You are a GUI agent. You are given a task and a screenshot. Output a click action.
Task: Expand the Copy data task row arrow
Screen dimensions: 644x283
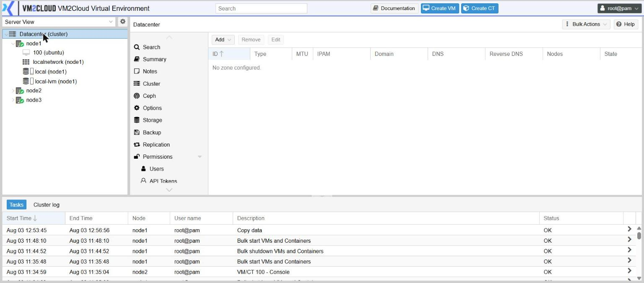(x=629, y=229)
